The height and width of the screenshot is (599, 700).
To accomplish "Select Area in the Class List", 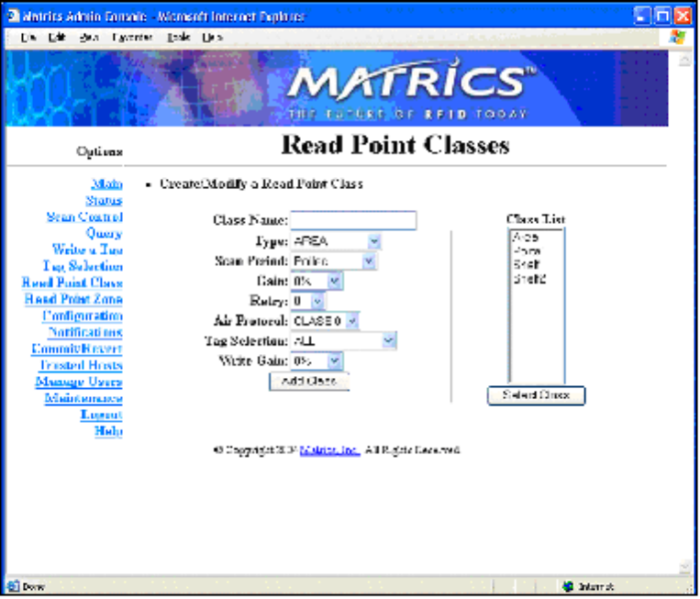I will tap(526, 238).
